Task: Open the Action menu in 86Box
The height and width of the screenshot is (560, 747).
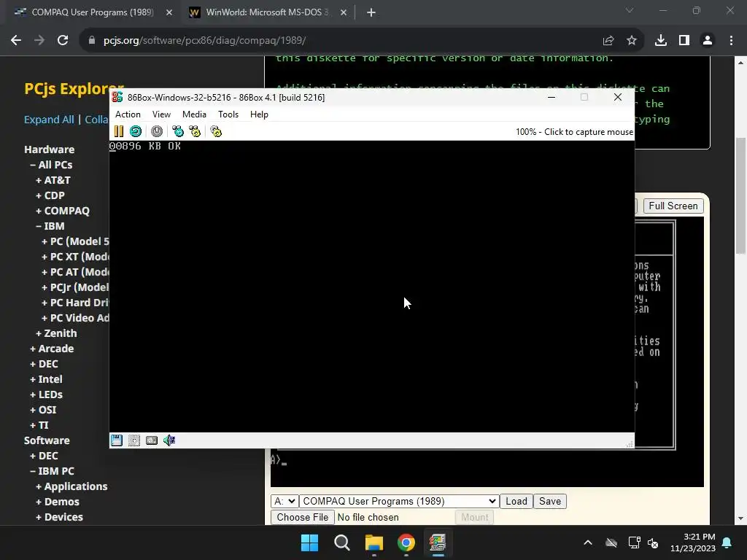Action: 128,114
